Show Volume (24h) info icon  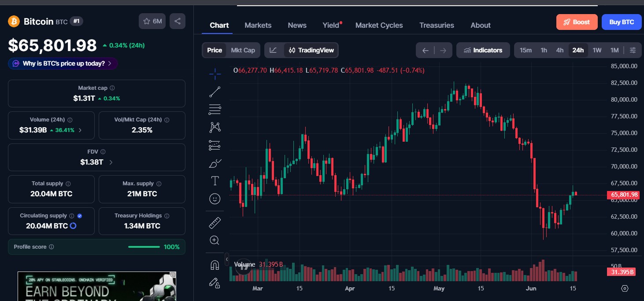point(70,120)
